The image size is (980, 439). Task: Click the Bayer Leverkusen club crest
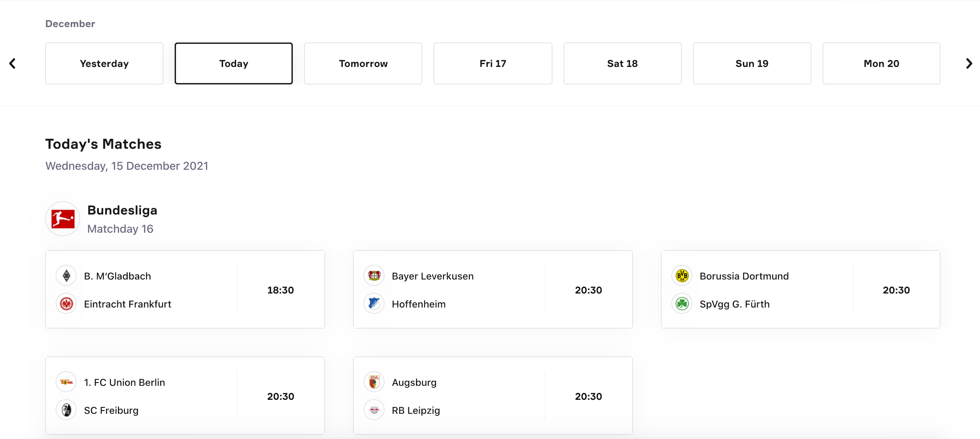tap(374, 276)
